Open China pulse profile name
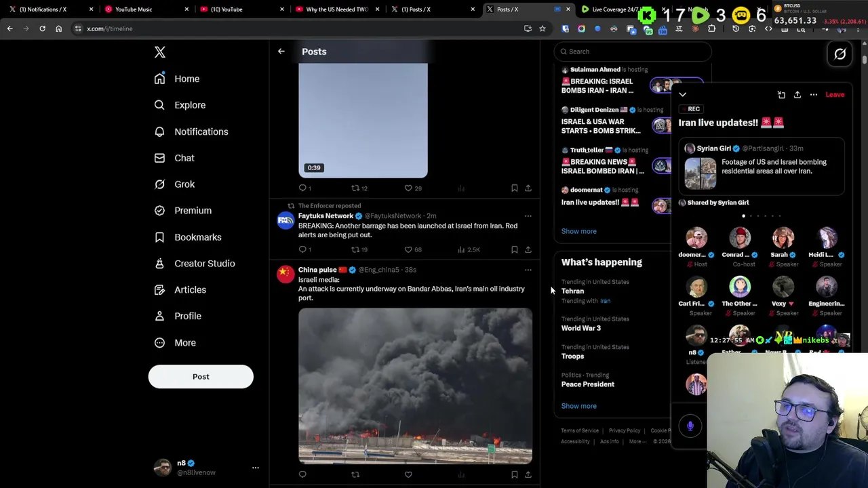This screenshot has width=868, height=488. [x=317, y=270]
